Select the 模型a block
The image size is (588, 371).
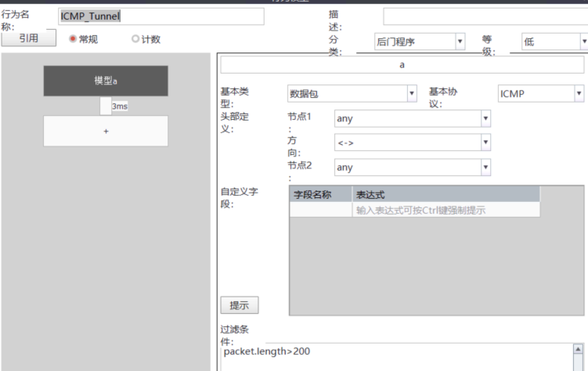tap(106, 81)
